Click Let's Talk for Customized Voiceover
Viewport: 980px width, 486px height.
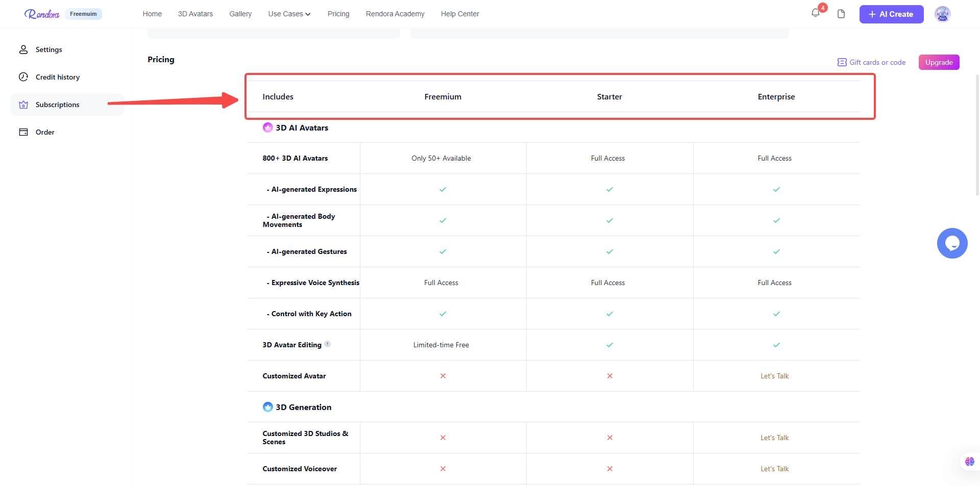click(774, 469)
